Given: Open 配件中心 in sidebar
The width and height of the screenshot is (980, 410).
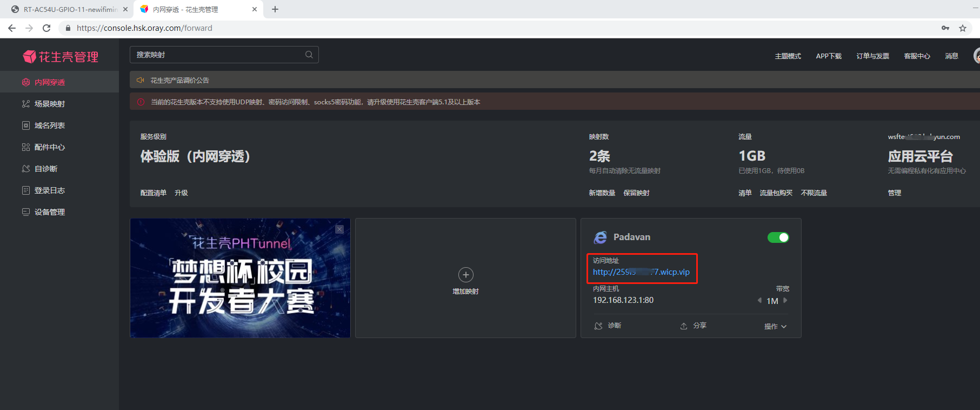Looking at the screenshot, I should point(59,147).
